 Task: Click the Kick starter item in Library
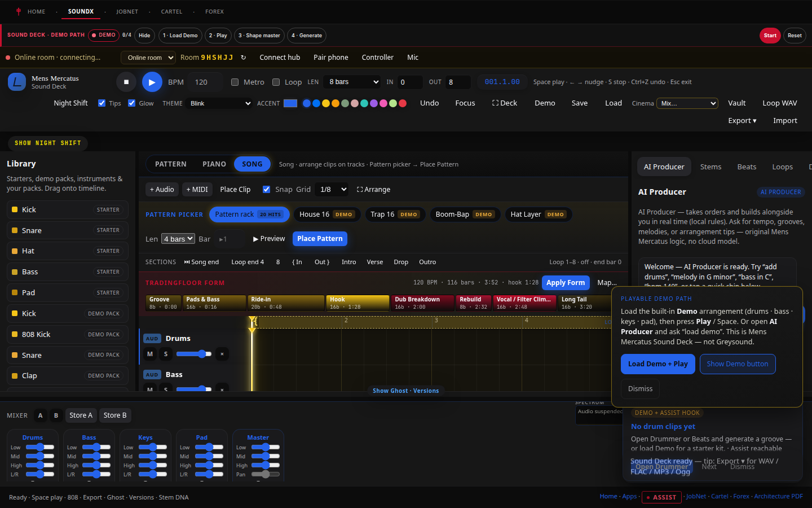[68, 209]
